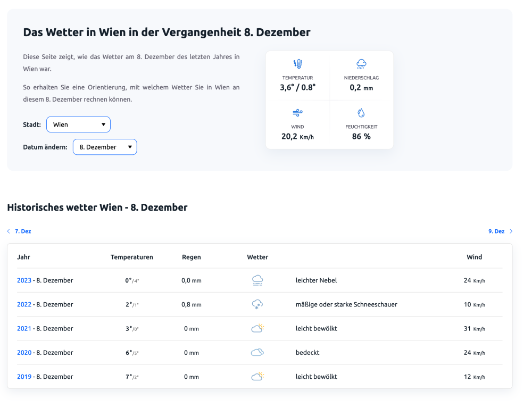Click the partly cloudy icon for 2019
The width and height of the screenshot is (532, 407).
(257, 376)
